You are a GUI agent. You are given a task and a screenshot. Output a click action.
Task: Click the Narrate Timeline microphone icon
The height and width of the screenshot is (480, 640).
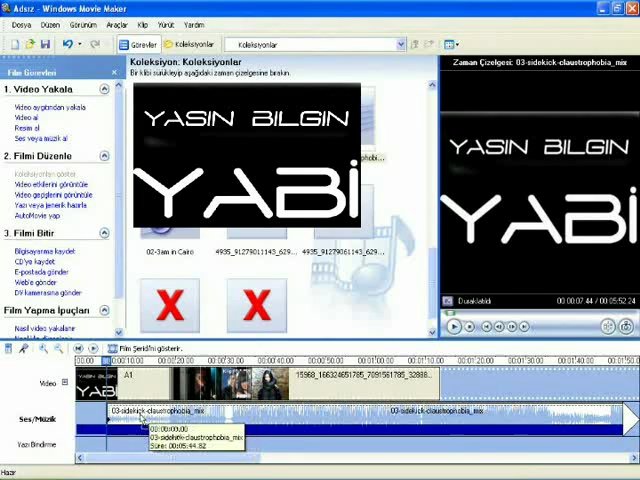coord(23,349)
